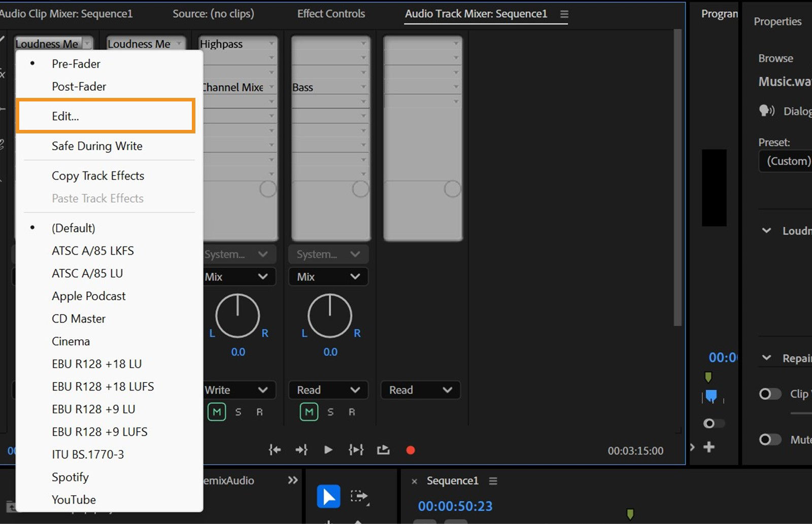Screen dimensions: 812x524
Task: Mute the track using the green M button
Action: tap(217, 411)
